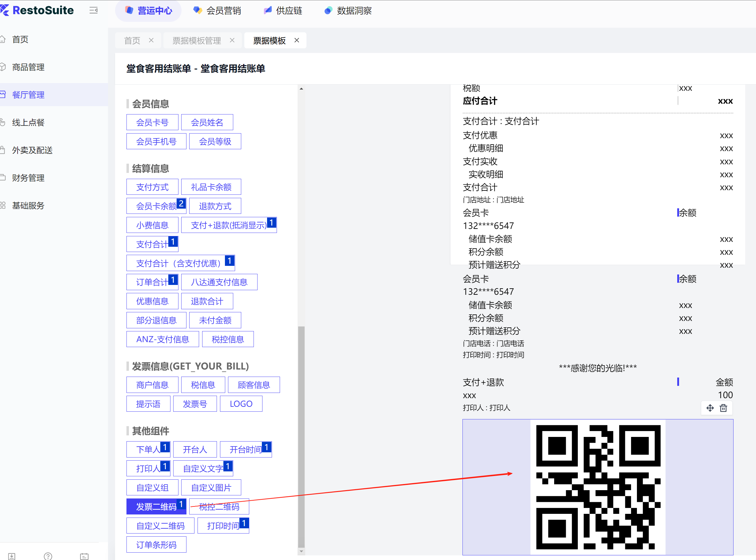Add 部分退信息 component
Image resolution: width=756 pixels, height=560 pixels.
click(x=156, y=320)
